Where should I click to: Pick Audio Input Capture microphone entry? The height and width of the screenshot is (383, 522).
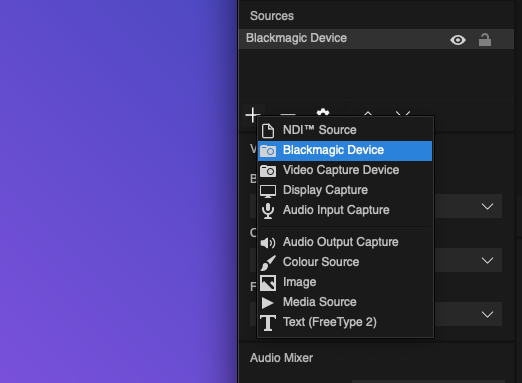pyautogui.click(x=345, y=210)
